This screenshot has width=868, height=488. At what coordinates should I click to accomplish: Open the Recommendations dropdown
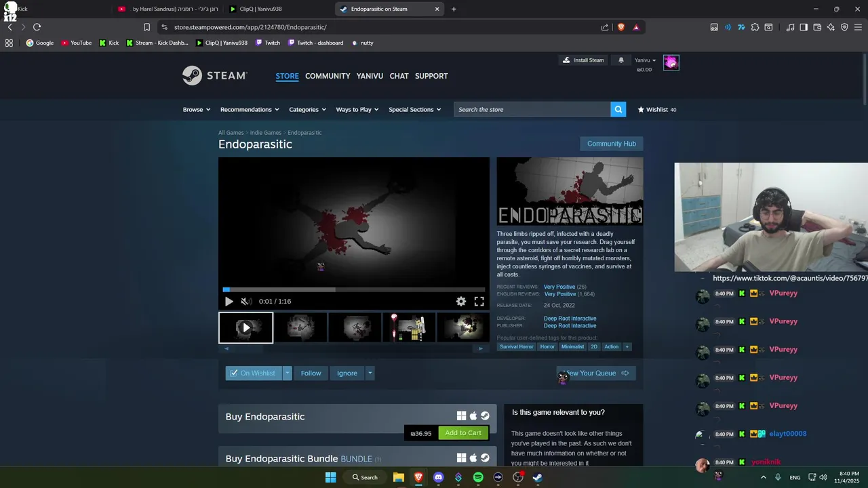tap(250, 109)
